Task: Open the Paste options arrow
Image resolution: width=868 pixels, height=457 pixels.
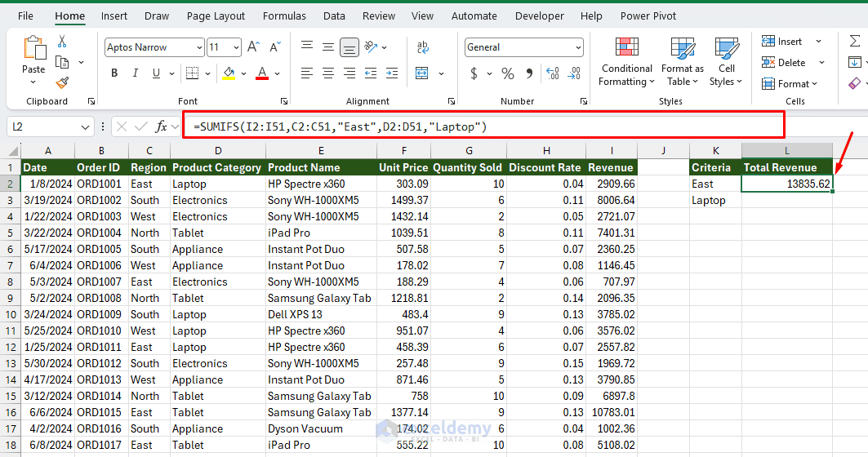Action: coord(33,82)
